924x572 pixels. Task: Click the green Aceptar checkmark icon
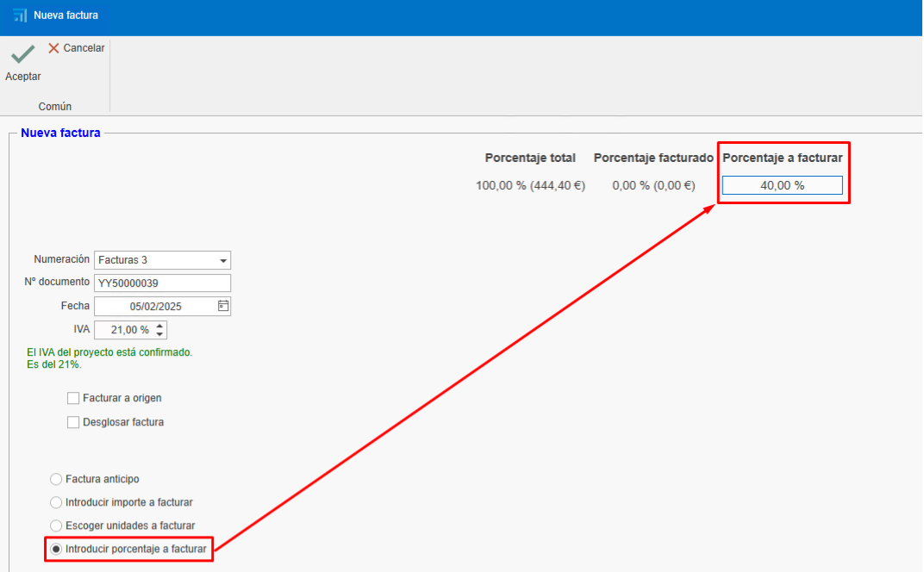click(22, 55)
